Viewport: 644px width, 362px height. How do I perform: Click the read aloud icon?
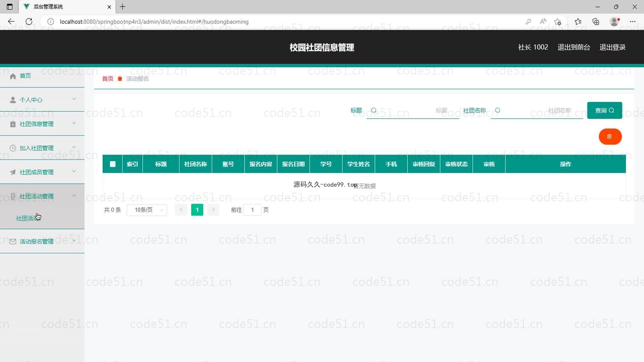(x=543, y=21)
